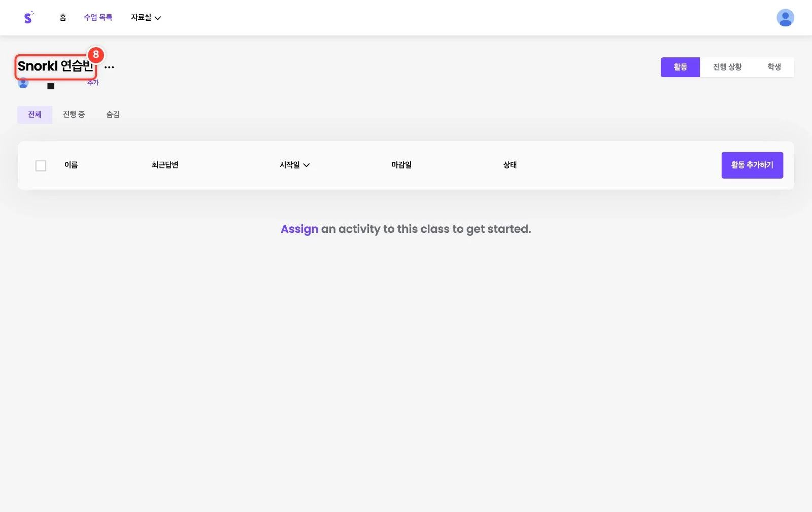
Task: Click the Assign link in empty message
Action: (299, 229)
